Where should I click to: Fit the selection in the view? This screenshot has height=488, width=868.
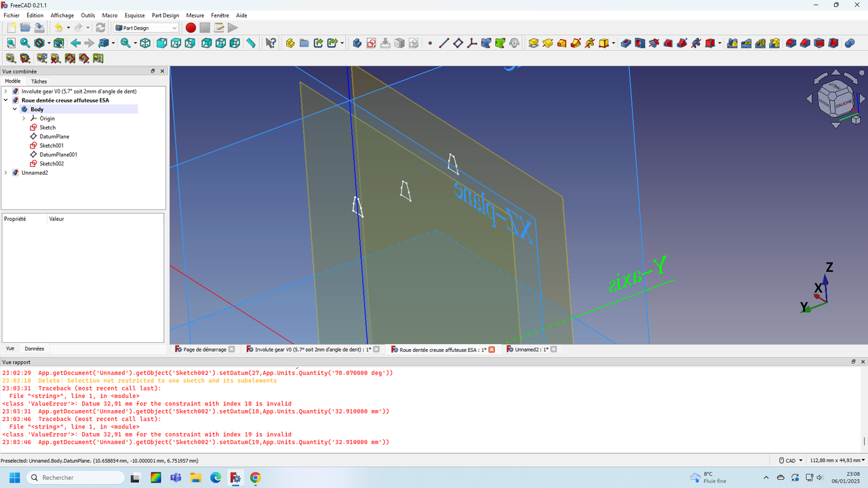coord(25,43)
